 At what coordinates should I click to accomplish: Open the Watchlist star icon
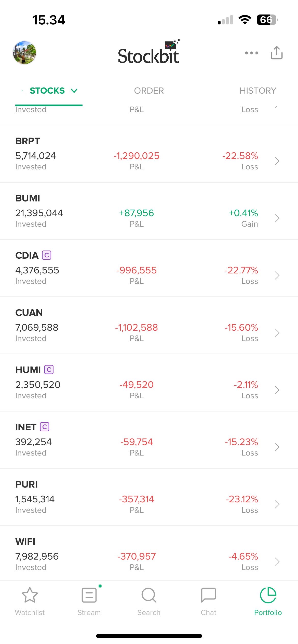point(30,595)
